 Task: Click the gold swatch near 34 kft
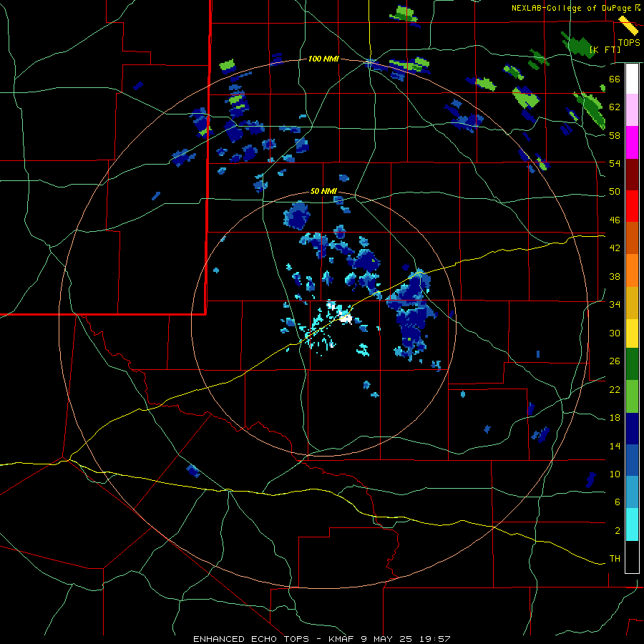pos(632,303)
